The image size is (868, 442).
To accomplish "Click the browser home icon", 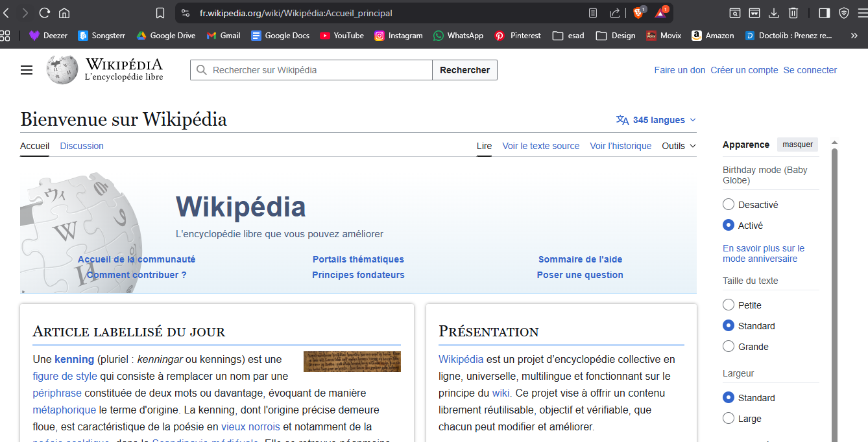I will point(64,13).
